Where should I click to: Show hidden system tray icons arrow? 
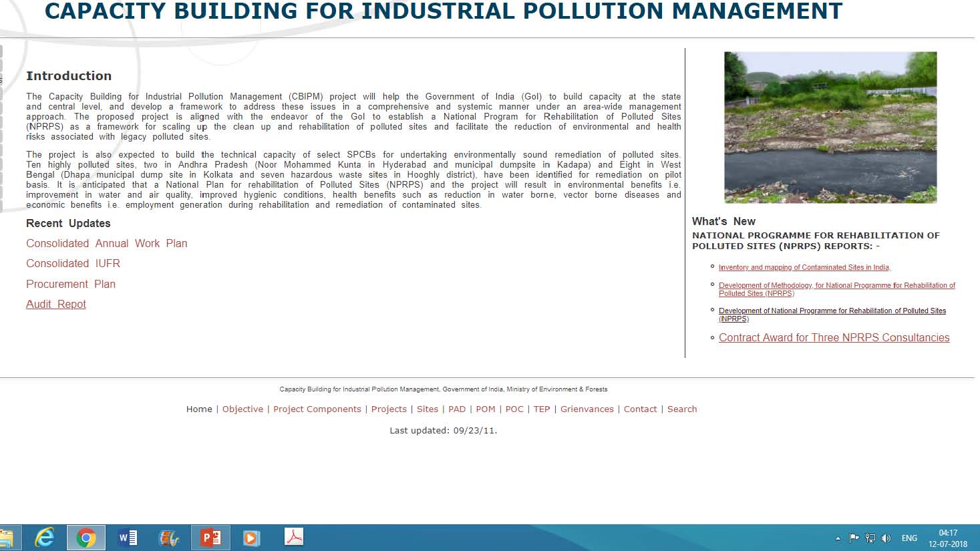838,538
